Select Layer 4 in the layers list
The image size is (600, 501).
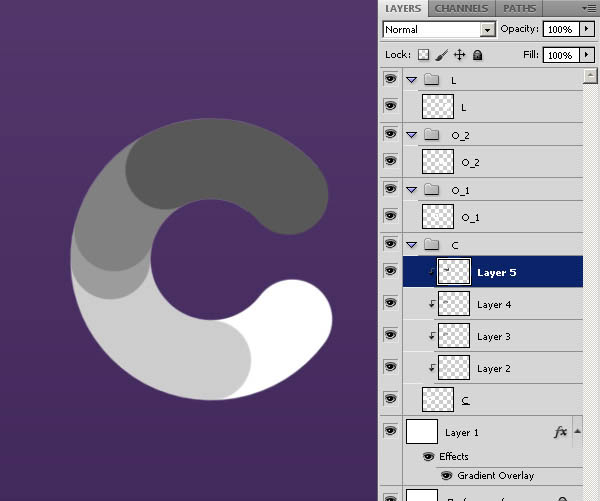coord(494,305)
